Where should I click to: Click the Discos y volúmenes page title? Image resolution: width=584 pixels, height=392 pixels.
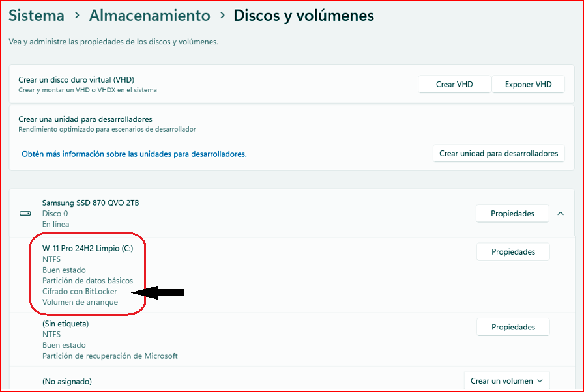point(304,16)
